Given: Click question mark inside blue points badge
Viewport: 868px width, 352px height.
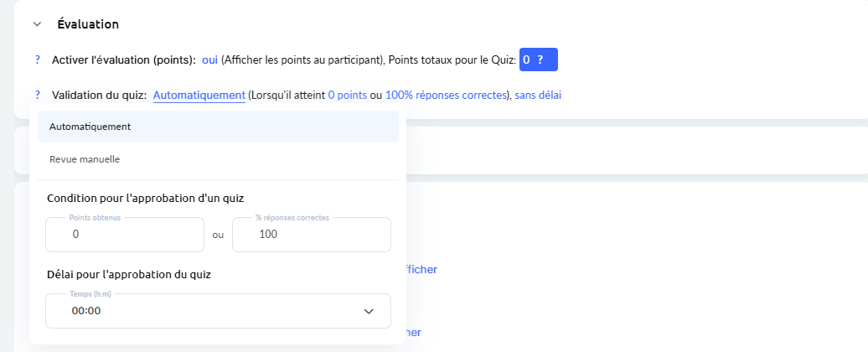Looking at the screenshot, I should (x=541, y=60).
